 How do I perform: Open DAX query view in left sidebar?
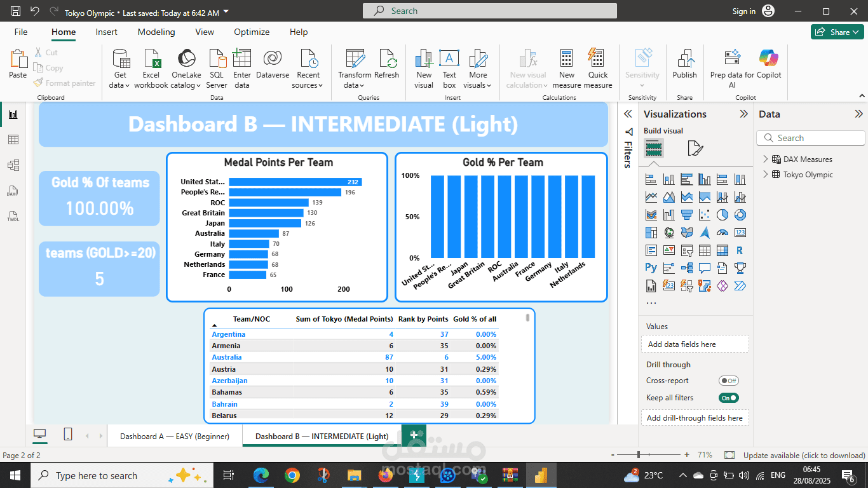click(13, 191)
